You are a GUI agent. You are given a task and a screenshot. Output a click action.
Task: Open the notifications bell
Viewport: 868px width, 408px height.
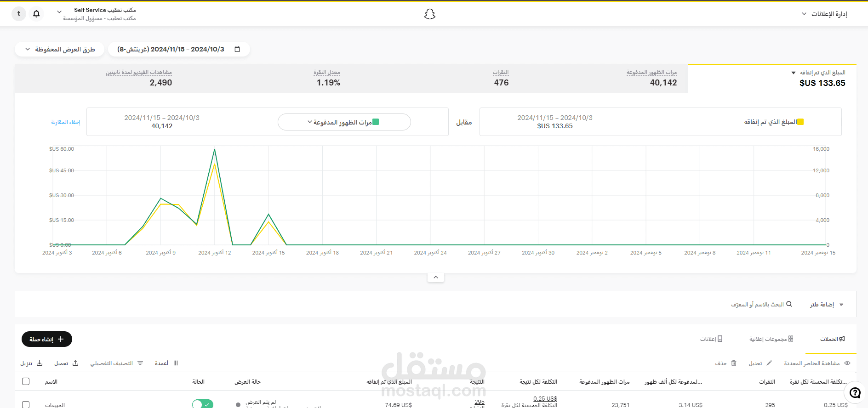(36, 14)
